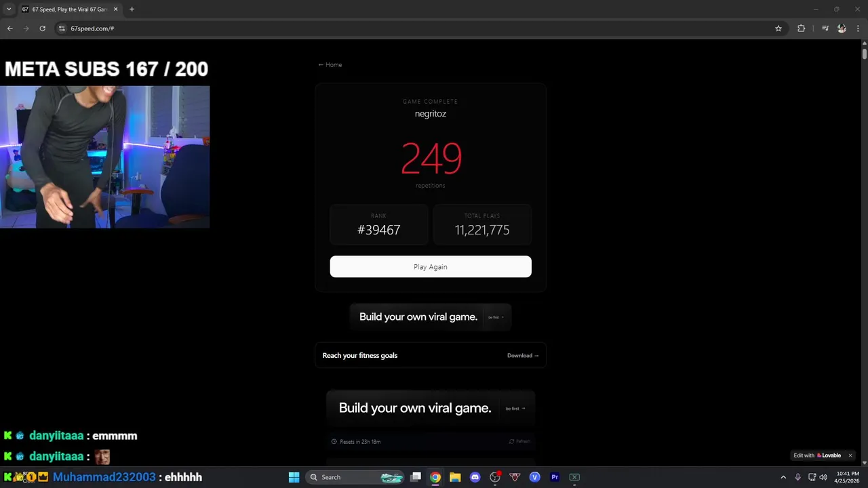The width and height of the screenshot is (868, 488).
Task: Open the taskbar Search box
Action: [x=356, y=477]
